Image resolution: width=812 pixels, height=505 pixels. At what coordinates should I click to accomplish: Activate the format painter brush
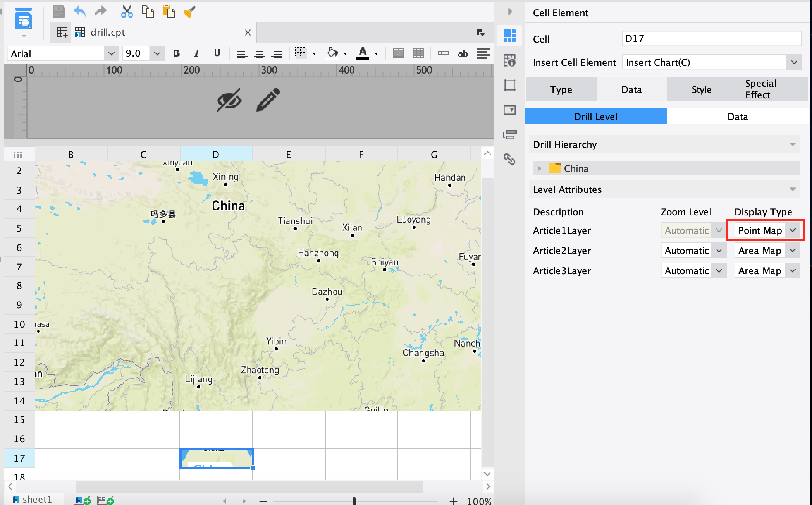point(189,12)
